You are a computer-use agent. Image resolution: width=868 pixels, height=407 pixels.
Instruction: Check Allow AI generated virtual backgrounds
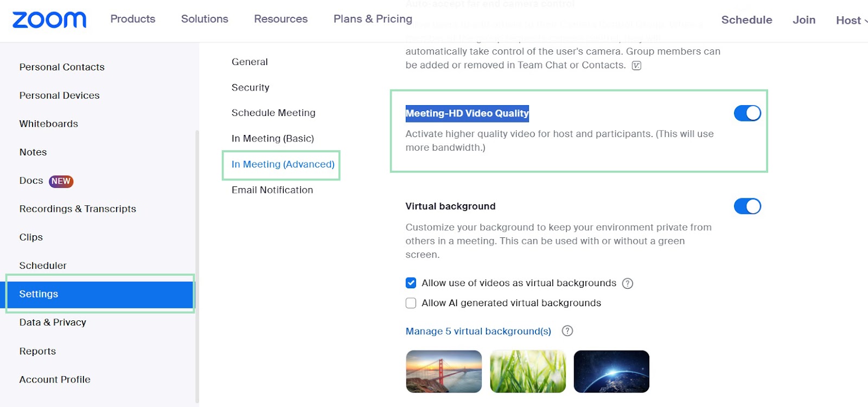[411, 303]
